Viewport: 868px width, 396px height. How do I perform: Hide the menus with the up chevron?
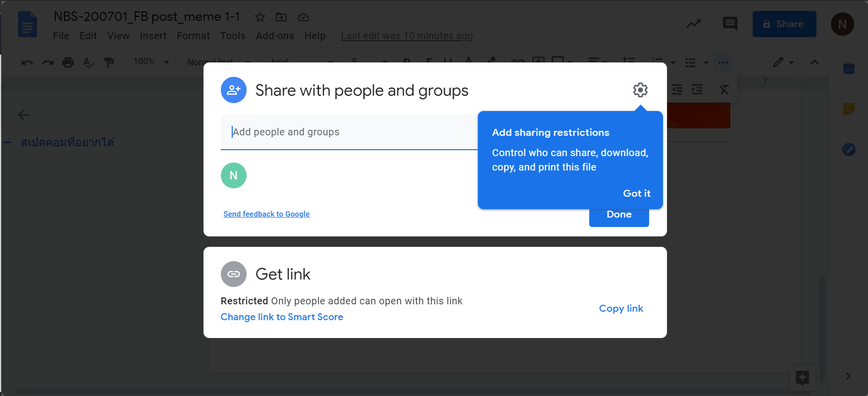coord(815,62)
